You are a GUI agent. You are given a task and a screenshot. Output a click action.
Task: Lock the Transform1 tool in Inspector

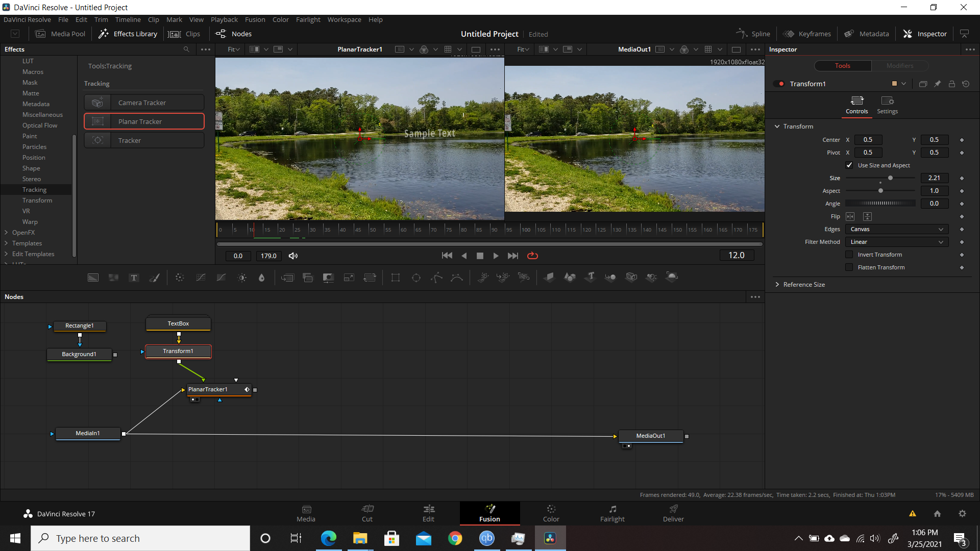pos(951,84)
